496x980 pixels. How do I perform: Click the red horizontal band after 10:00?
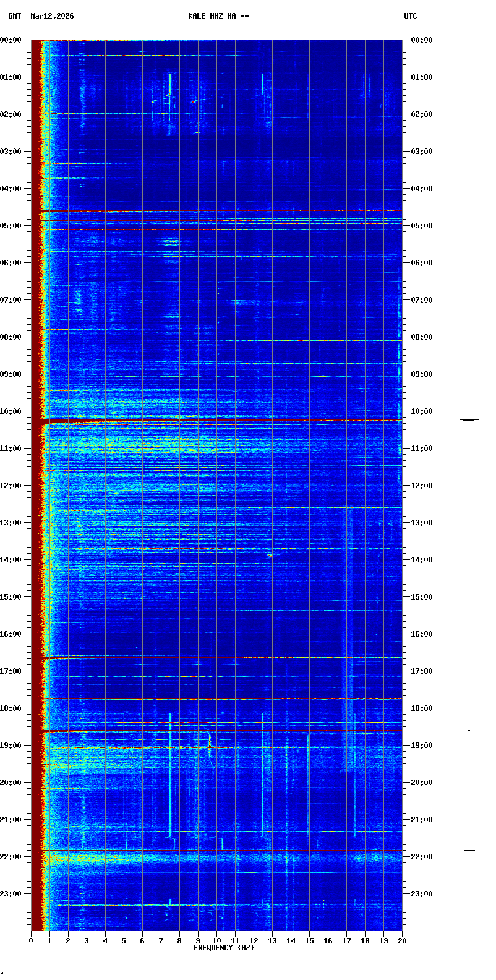tap(216, 421)
